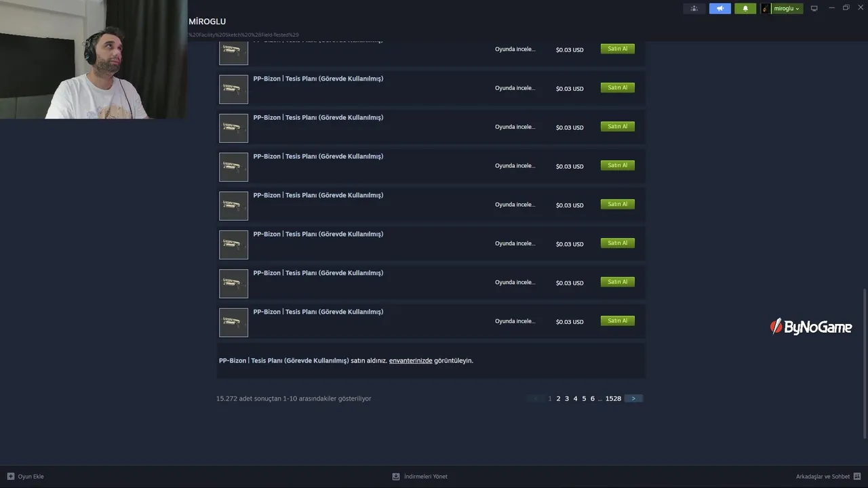Click Satın Al on the cut-off top listing
This screenshot has width=868, height=488.
(x=618, y=49)
